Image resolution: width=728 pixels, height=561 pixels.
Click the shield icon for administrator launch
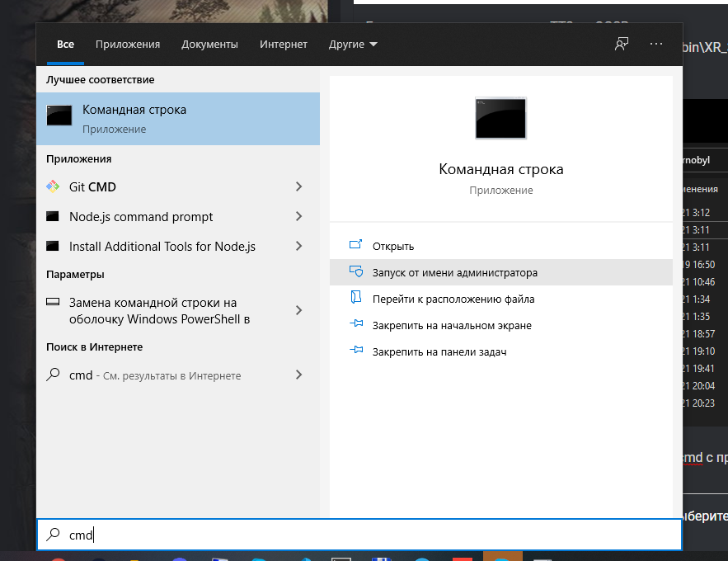(x=356, y=272)
